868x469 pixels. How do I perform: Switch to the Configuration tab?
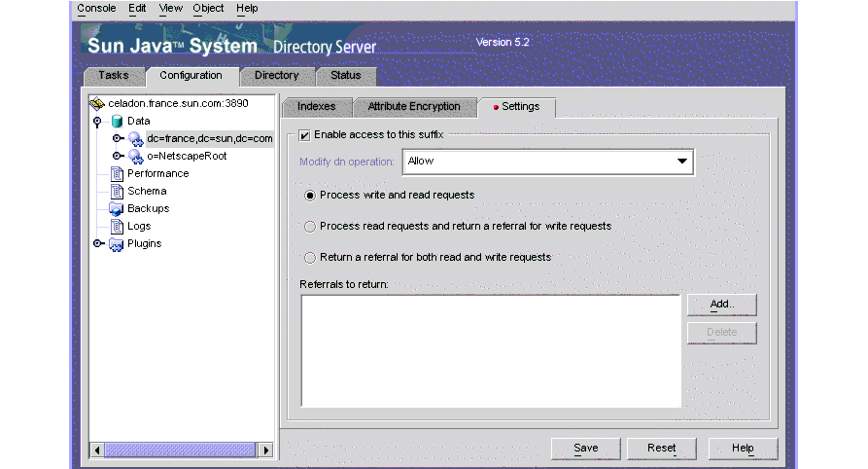coord(191,76)
